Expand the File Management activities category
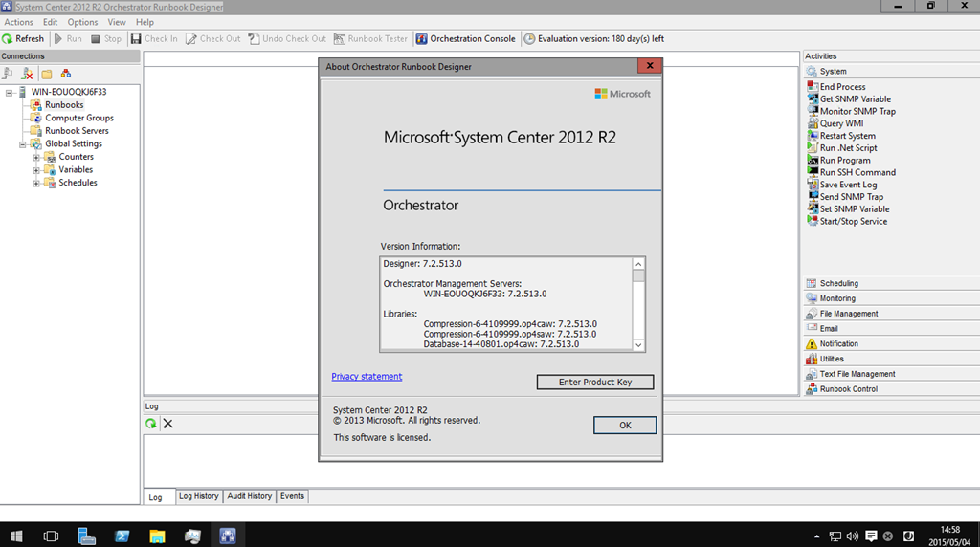980x547 pixels. 891,314
